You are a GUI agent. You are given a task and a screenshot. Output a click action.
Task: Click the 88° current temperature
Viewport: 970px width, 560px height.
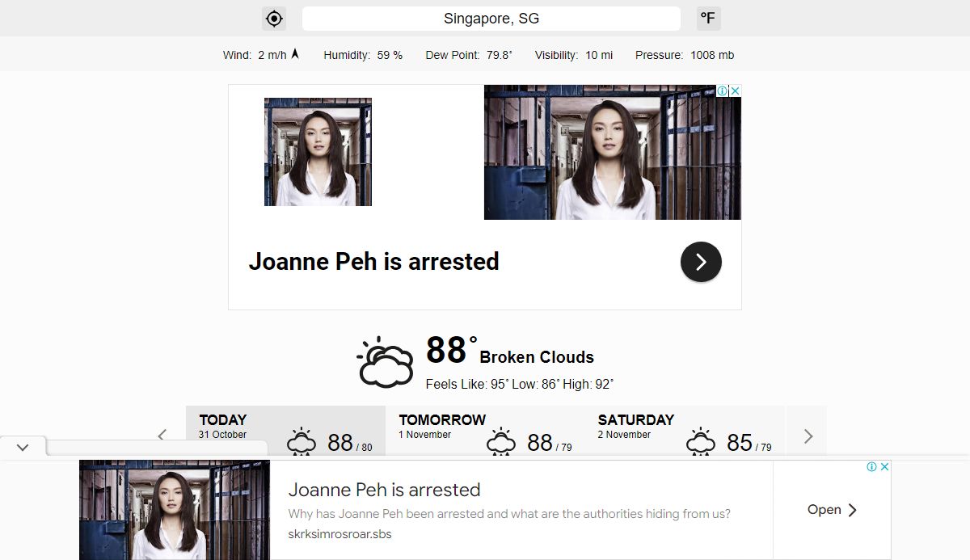pos(451,351)
